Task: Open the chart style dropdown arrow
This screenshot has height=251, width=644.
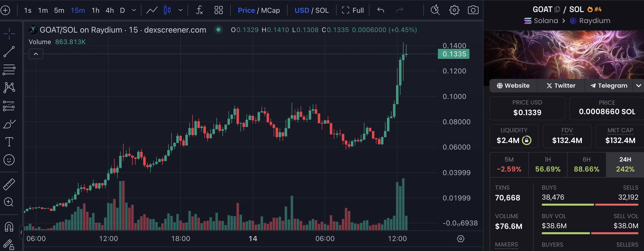Action: [x=180, y=10]
